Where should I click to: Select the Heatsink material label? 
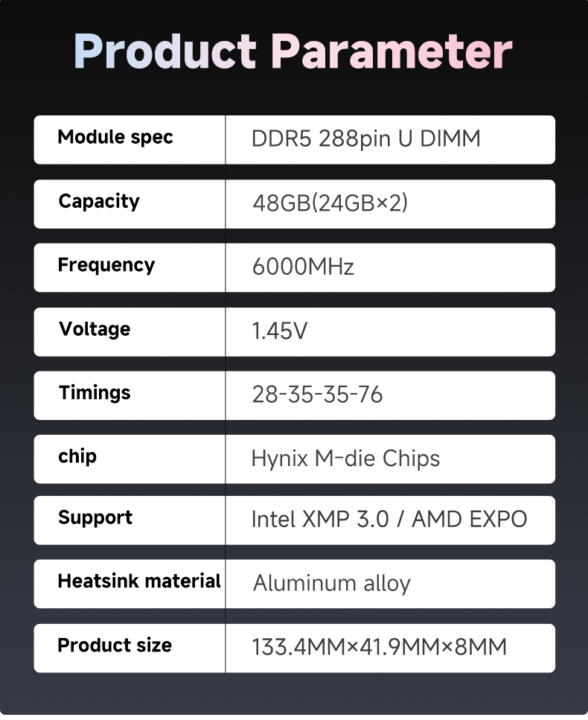[x=139, y=582]
